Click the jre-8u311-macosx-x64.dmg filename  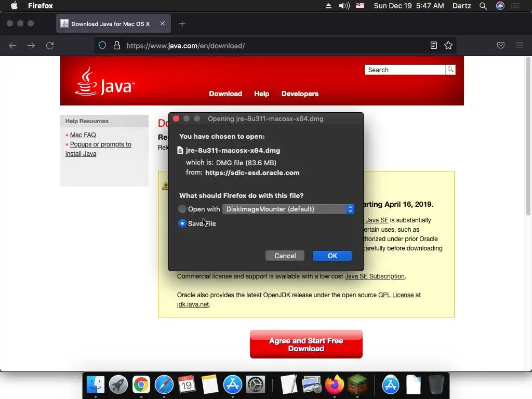[233, 150]
